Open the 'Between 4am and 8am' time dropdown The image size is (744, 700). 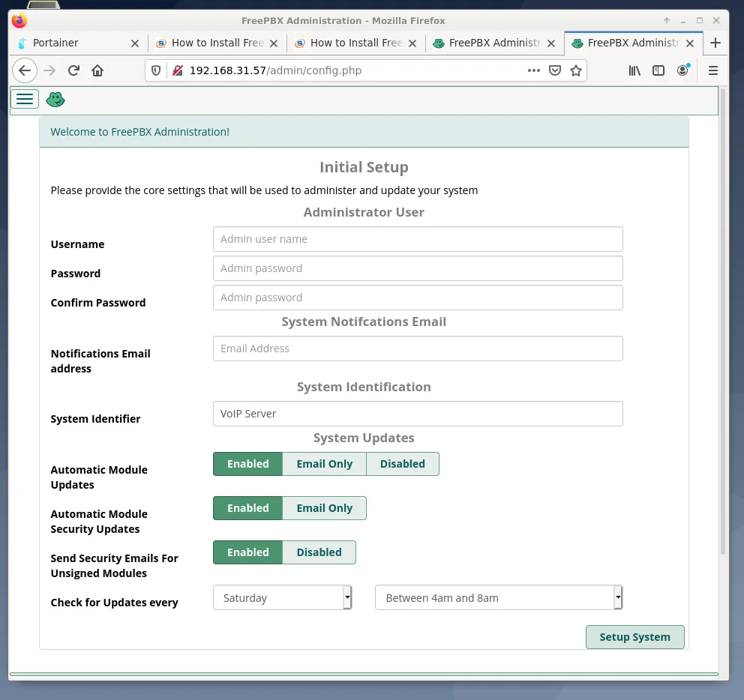click(x=498, y=597)
